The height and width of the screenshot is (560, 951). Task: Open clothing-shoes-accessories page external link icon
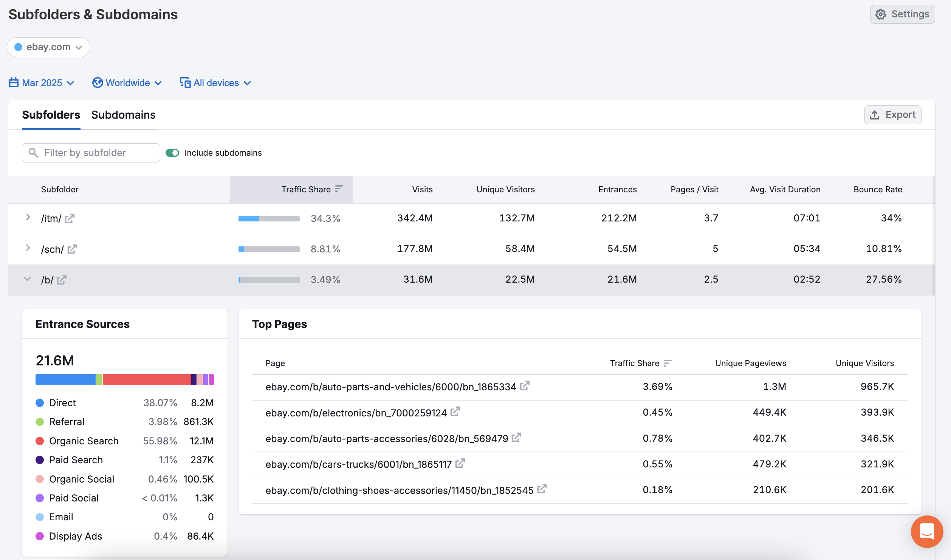542,489
